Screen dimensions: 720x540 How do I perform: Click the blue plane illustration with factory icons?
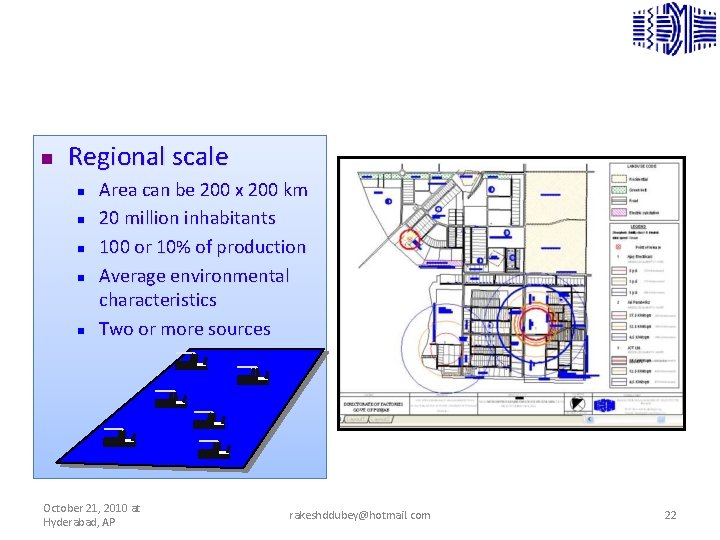coord(191,409)
